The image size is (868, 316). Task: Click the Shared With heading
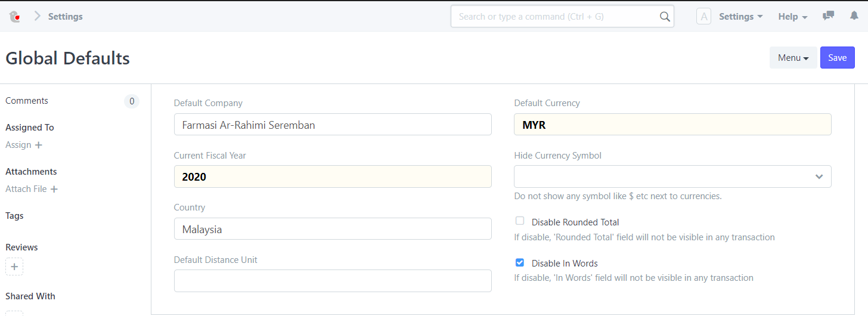pyautogui.click(x=30, y=296)
